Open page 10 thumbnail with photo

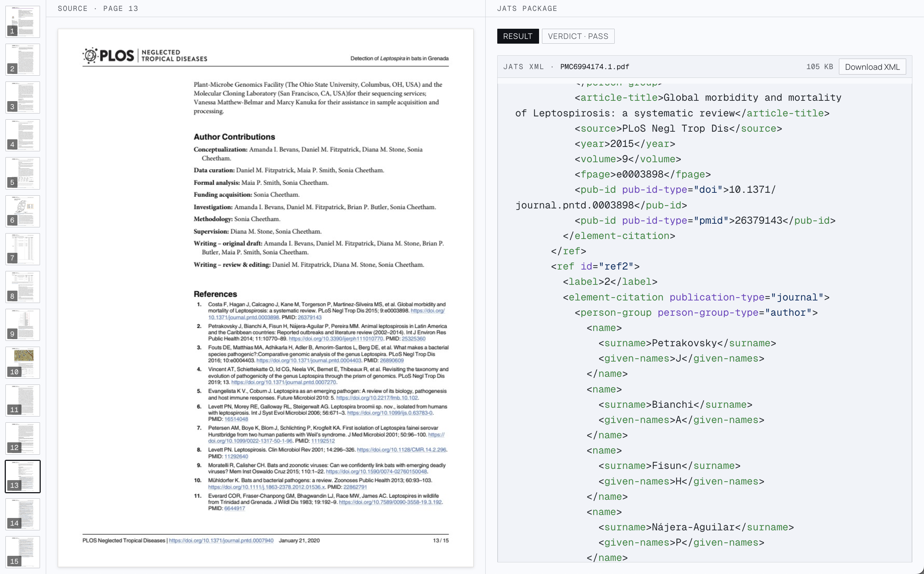tap(23, 363)
